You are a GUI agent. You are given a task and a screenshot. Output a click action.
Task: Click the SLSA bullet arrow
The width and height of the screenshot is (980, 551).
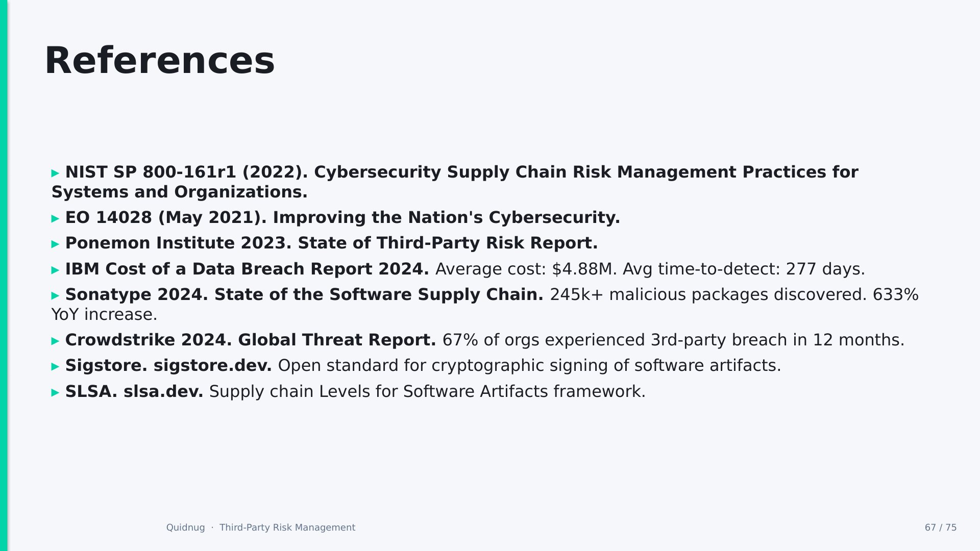[x=55, y=393]
